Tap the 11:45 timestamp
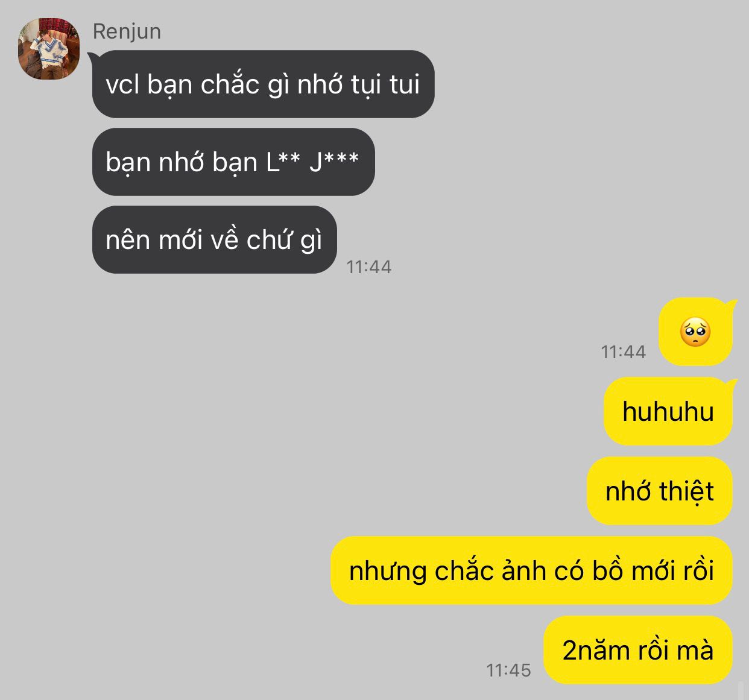The image size is (749, 700). [508, 670]
